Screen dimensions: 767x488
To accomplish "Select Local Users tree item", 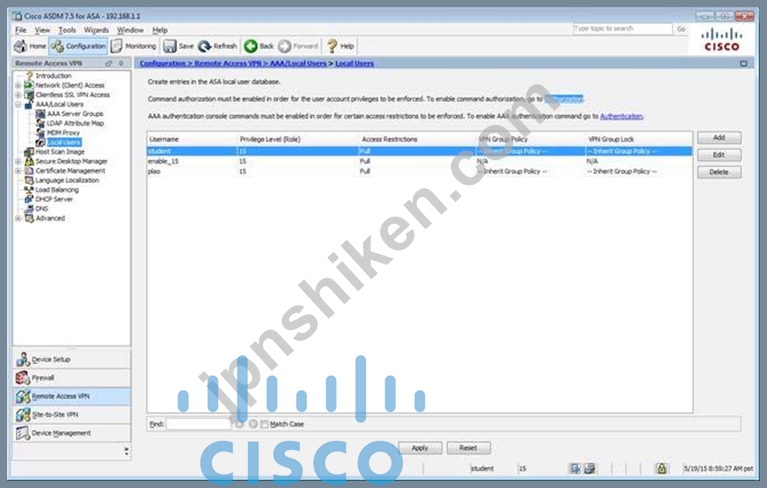I will click(x=64, y=142).
